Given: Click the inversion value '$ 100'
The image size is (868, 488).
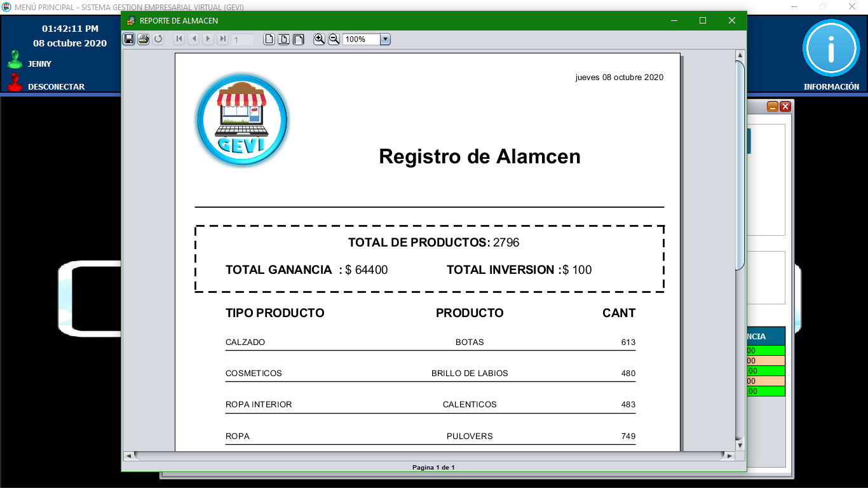Looking at the screenshot, I should point(577,270).
